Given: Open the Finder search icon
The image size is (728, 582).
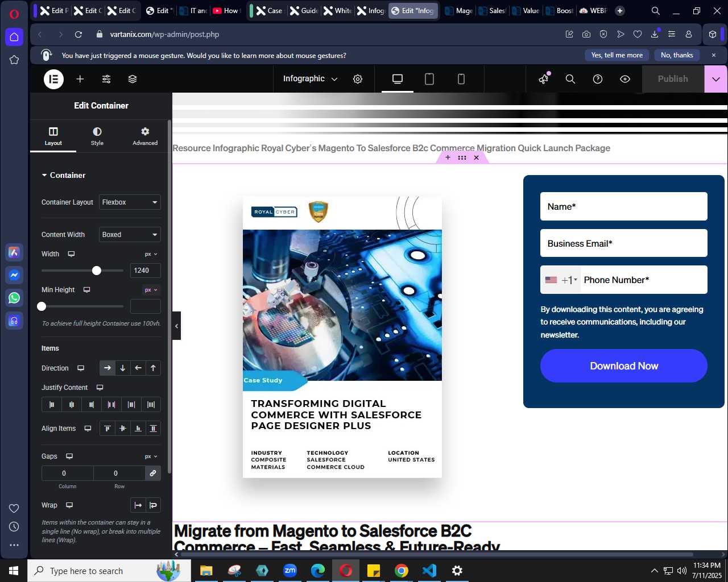Looking at the screenshot, I should (x=570, y=79).
